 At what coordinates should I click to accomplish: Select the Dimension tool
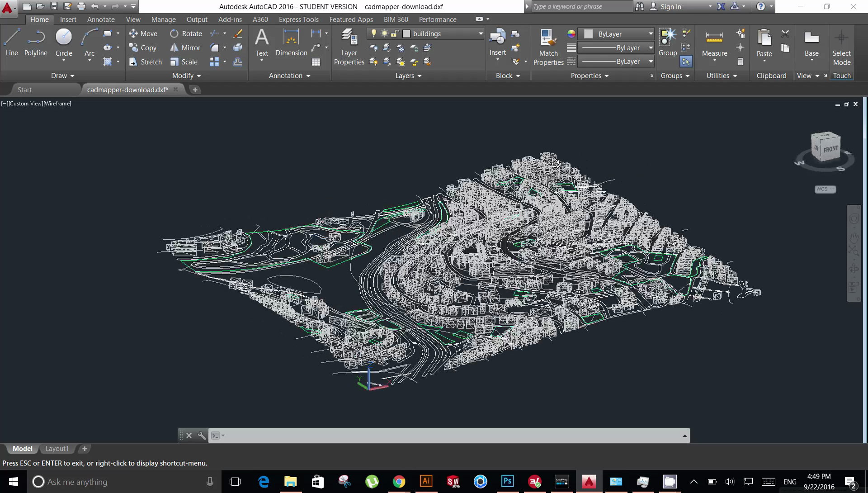coord(291,42)
